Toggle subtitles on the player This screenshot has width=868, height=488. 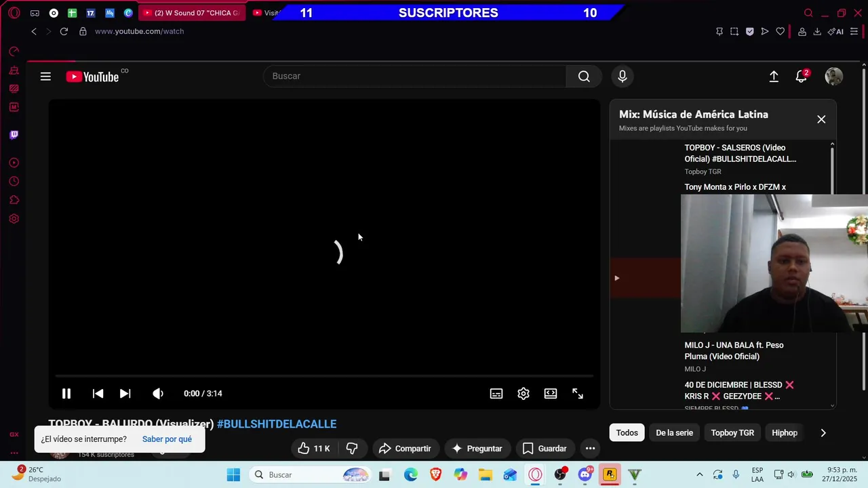click(496, 394)
